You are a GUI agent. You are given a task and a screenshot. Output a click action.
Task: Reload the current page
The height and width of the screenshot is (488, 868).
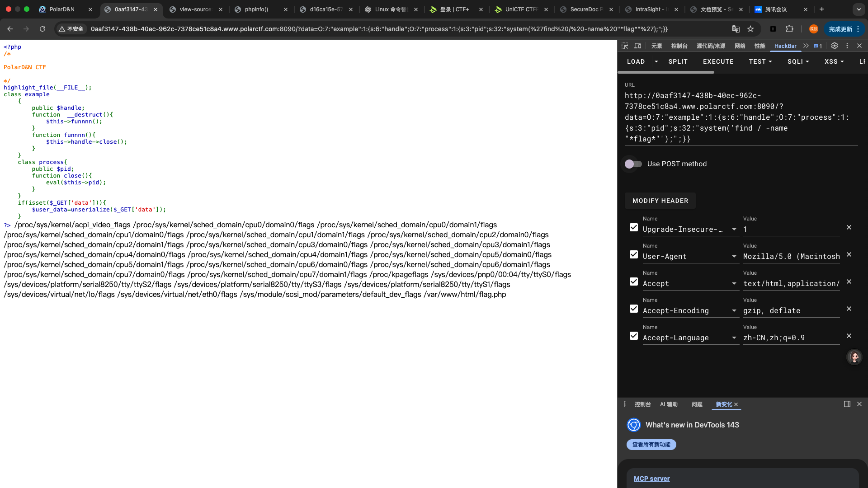(42, 29)
